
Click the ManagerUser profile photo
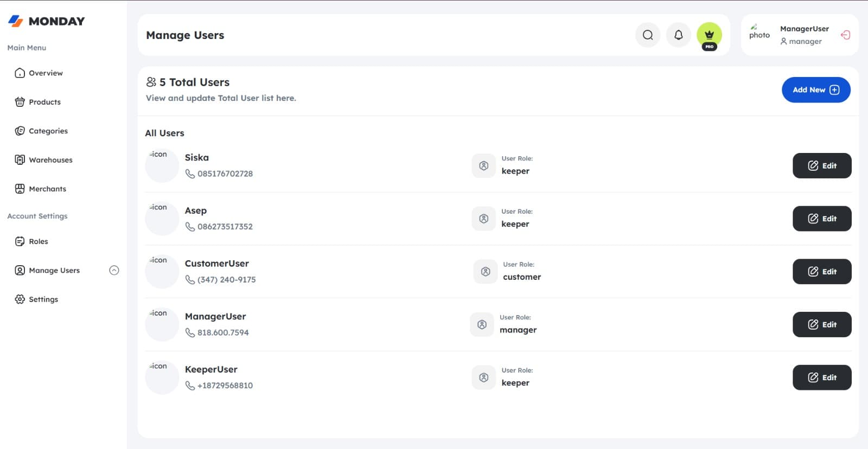click(759, 33)
